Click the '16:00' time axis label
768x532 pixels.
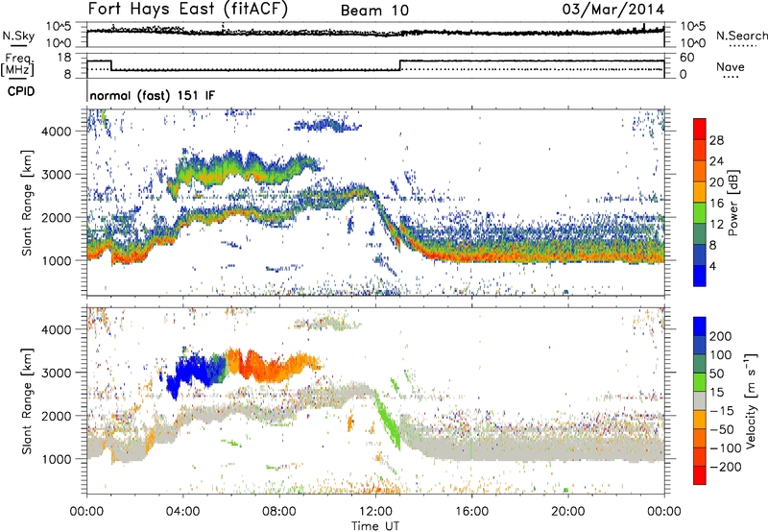[471, 512]
